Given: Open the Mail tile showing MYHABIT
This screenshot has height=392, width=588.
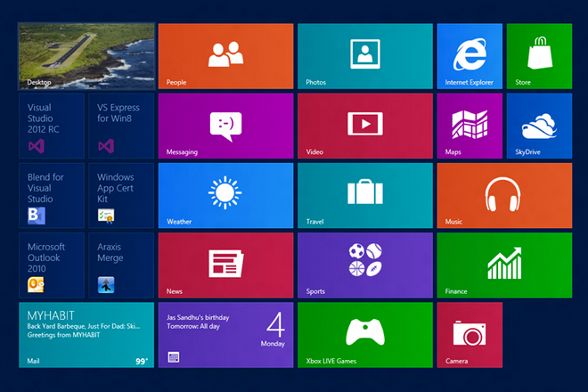Looking at the screenshot, I should coord(86,335).
